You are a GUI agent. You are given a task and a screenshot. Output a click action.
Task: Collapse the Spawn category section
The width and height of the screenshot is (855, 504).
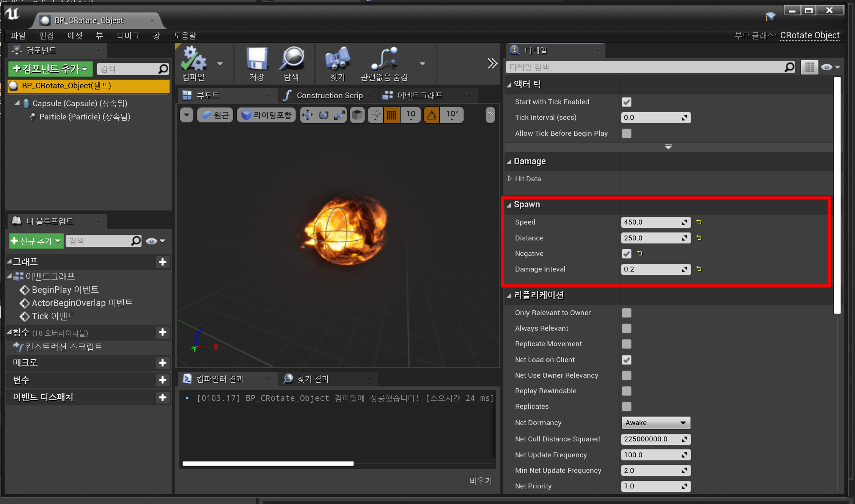(x=509, y=205)
